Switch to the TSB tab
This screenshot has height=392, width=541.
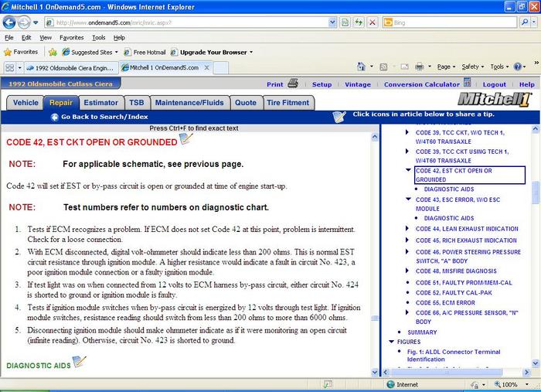(x=137, y=103)
